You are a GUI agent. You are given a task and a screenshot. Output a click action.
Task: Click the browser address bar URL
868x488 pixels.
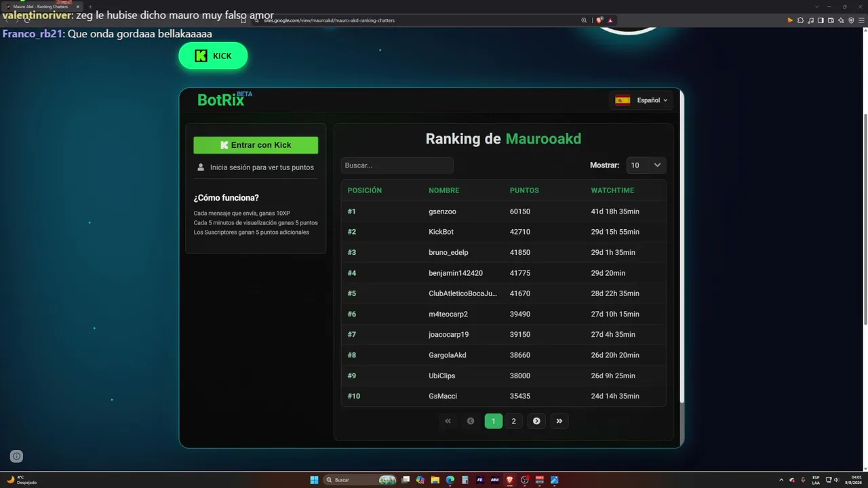(x=329, y=20)
